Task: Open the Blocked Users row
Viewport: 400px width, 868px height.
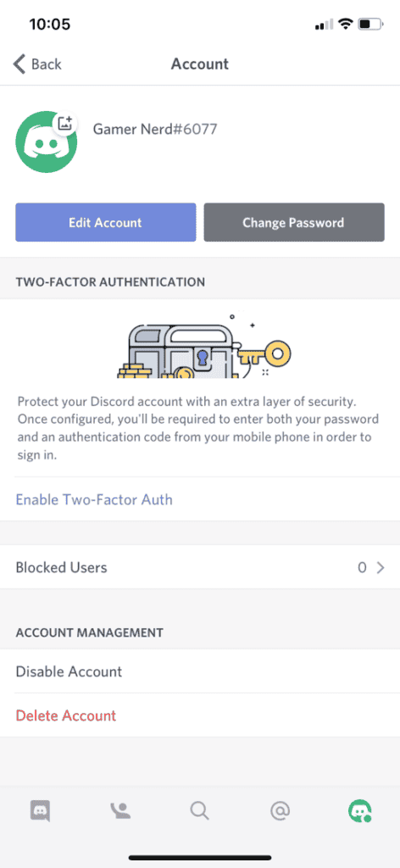Action: click(200, 567)
